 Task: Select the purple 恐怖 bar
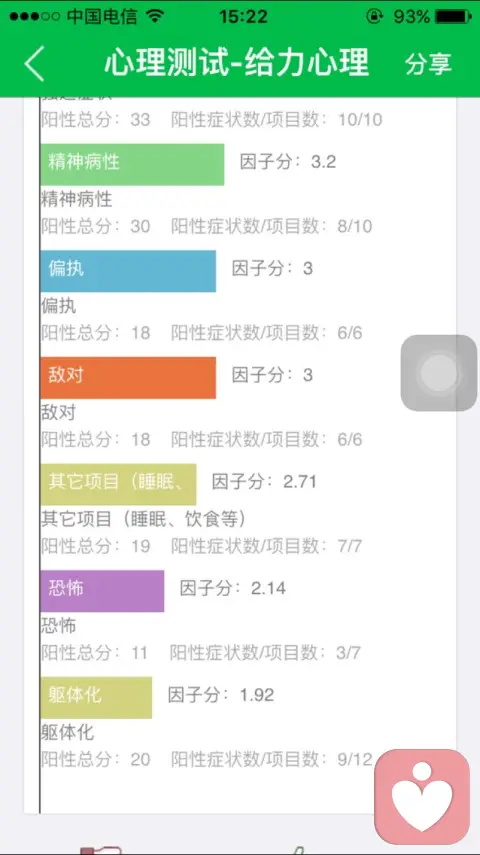point(102,591)
